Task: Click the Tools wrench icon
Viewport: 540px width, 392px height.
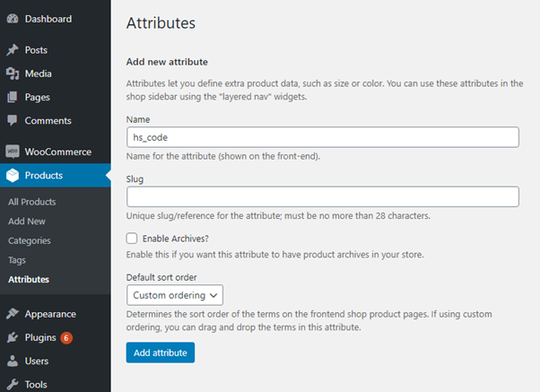Action: click(x=12, y=384)
